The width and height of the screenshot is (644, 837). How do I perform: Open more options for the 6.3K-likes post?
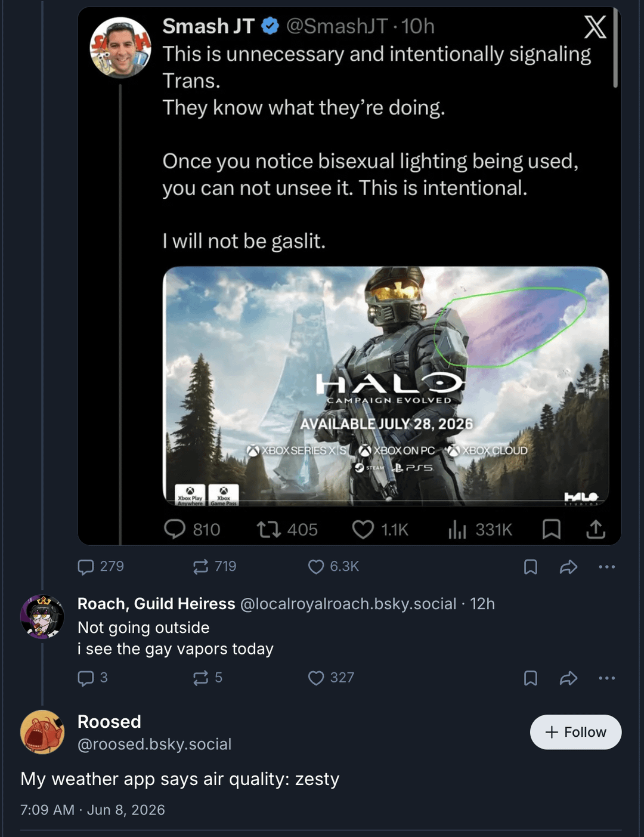coord(606,567)
